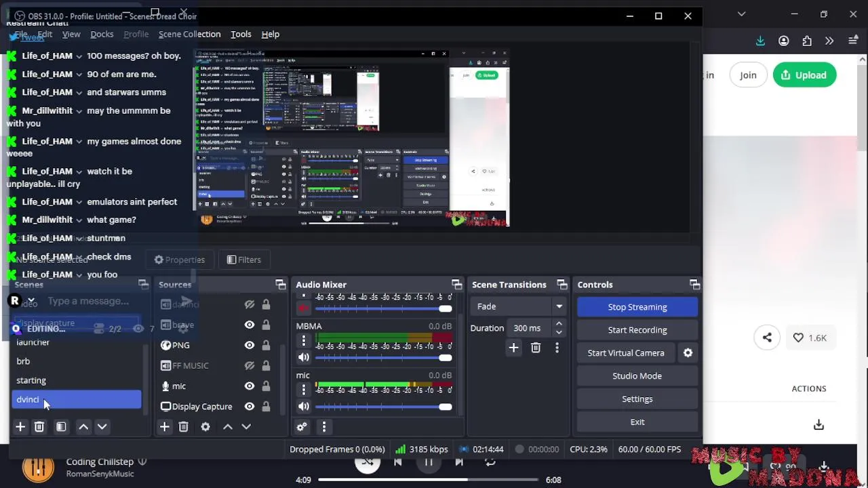The image size is (868, 488).
Task: Increase the transition duration with the up arrow
Action: point(559,324)
